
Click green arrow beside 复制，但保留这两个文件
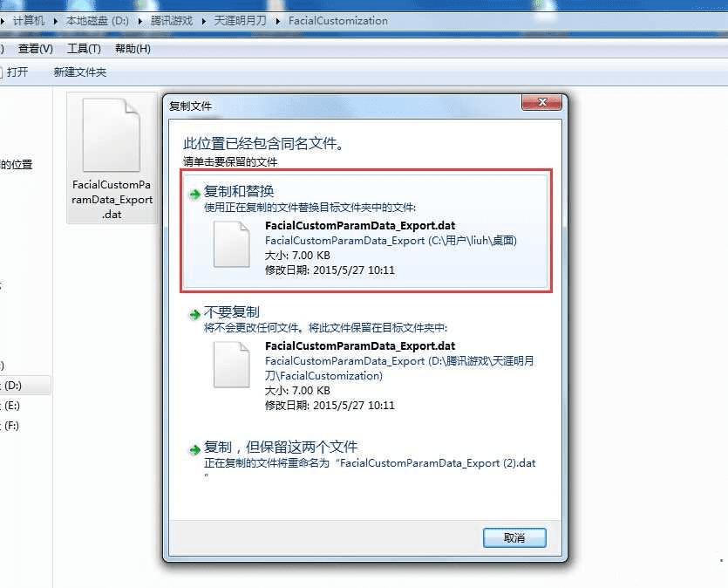pos(194,449)
